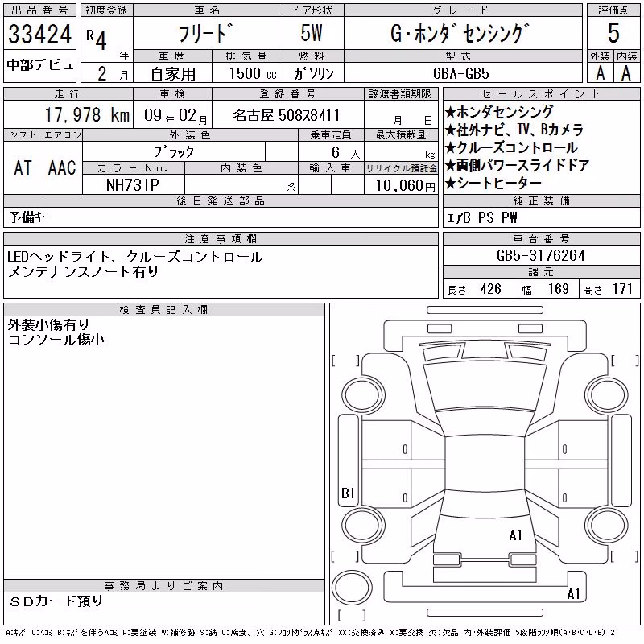Click inspector note コンソール傷小
This screenshot has width=644, height=644.
point(56,339)
